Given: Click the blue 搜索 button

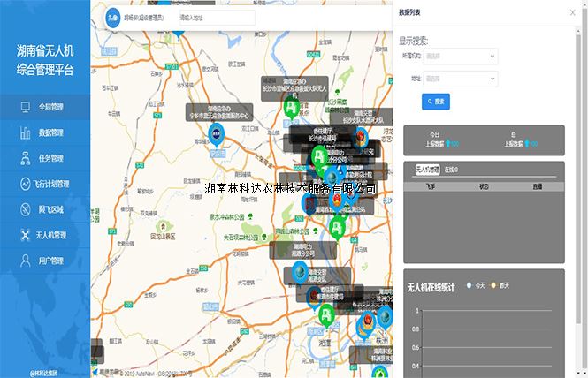Looking at the screenshot, I should pos(436,102).
